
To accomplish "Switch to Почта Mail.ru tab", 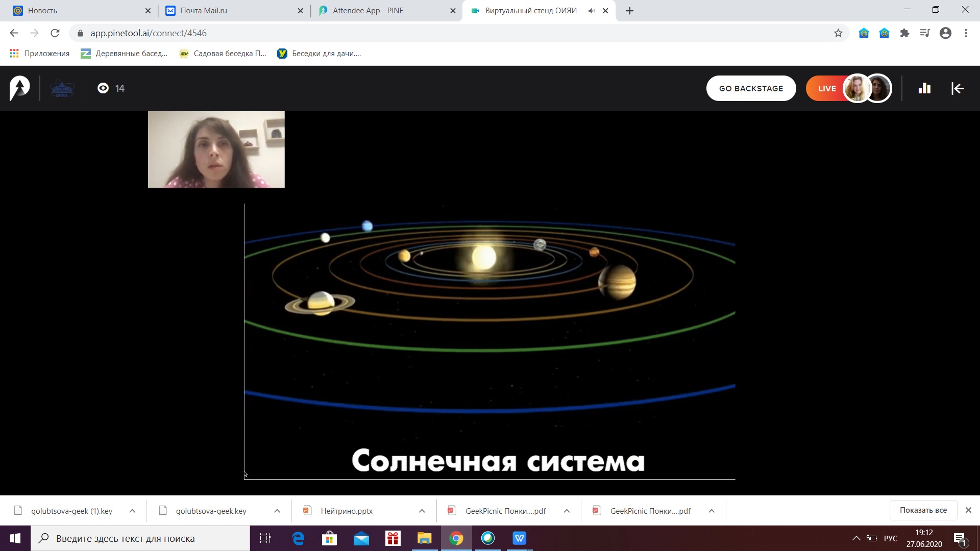I will tap(204, 11).
